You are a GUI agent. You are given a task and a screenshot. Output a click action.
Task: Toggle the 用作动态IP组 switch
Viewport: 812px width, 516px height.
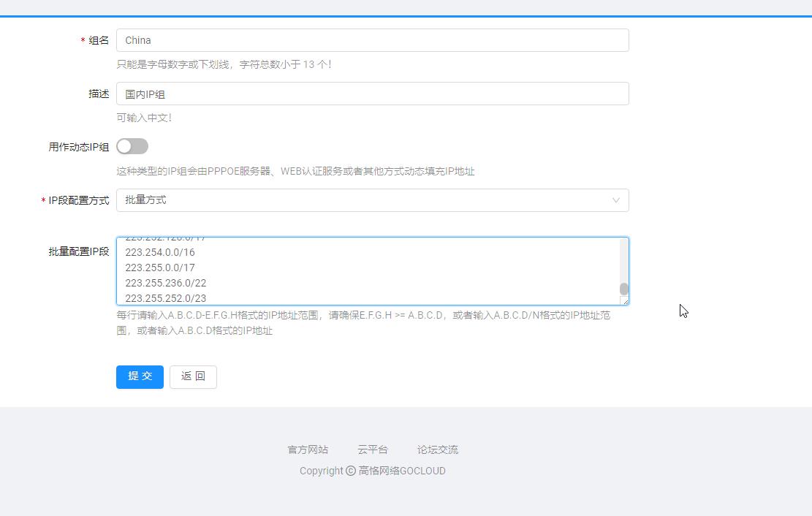tap(132, 146)
